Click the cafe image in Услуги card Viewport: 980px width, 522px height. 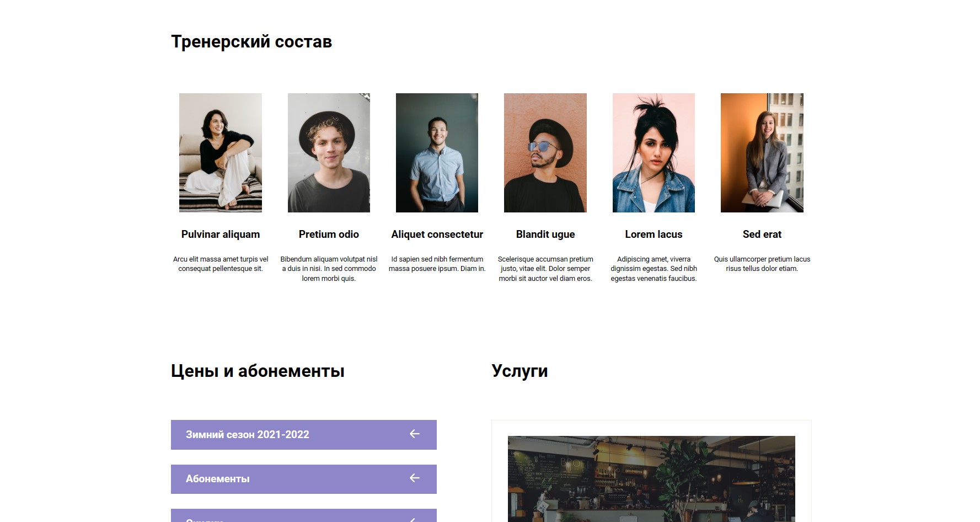[651, 479]
